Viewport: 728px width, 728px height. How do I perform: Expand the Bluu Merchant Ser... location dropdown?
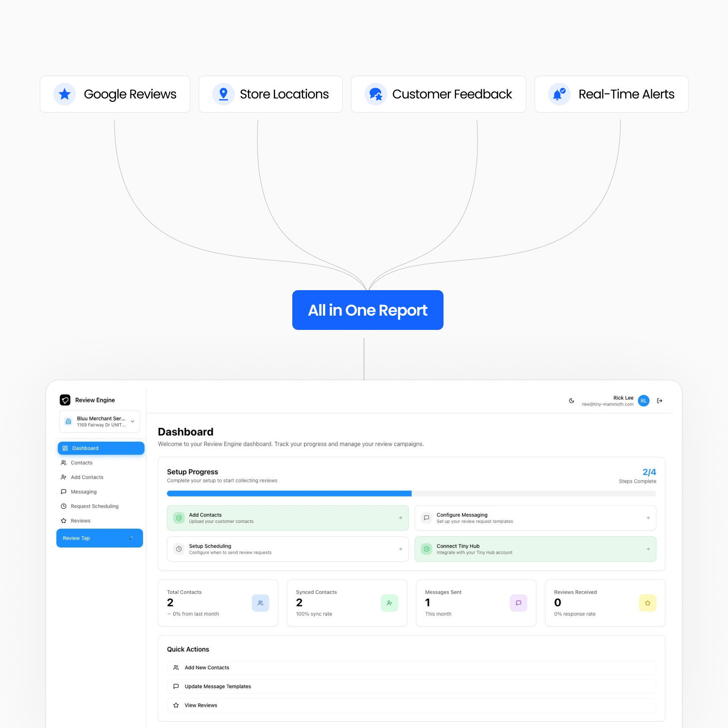click(x=100, y=421)
